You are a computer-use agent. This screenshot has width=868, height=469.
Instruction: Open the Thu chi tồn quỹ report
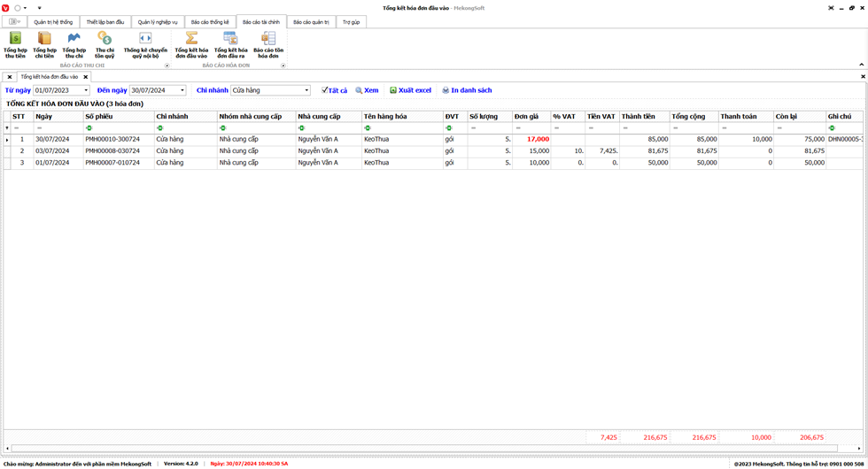105,44
